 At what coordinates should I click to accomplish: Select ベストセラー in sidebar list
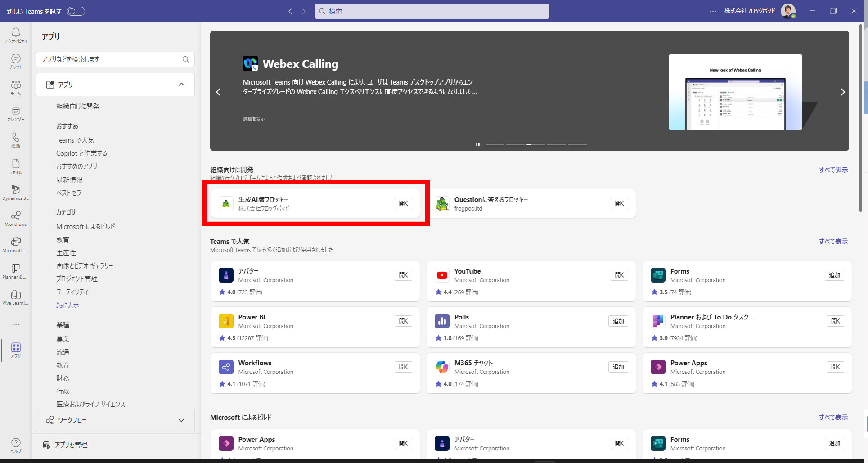[71, 193]
